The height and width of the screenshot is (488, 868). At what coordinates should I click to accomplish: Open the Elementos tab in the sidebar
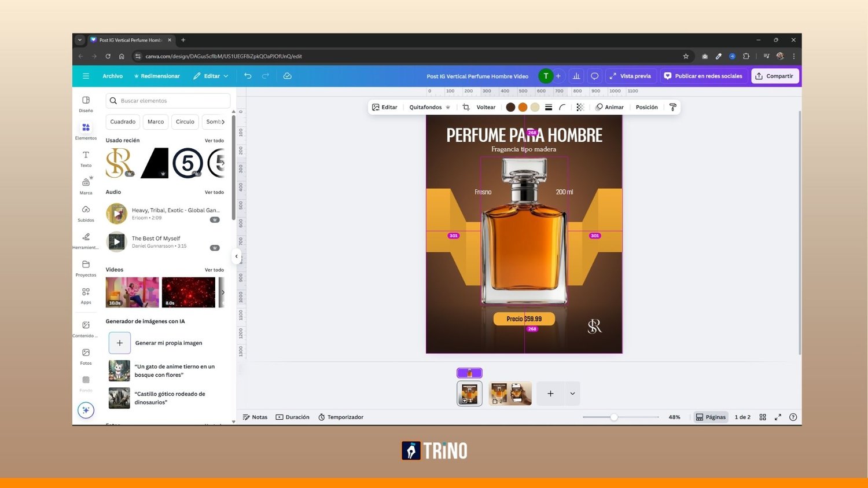tap(86, 131)
